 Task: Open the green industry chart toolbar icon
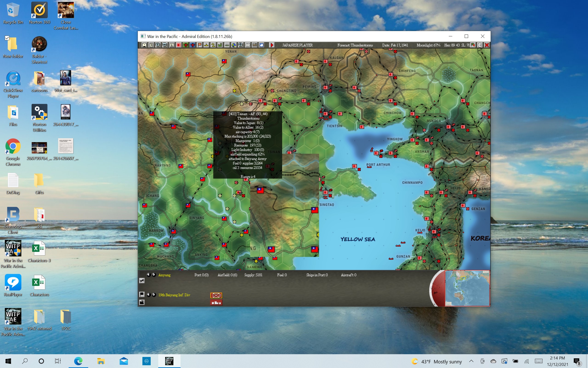tap(220, 45)
